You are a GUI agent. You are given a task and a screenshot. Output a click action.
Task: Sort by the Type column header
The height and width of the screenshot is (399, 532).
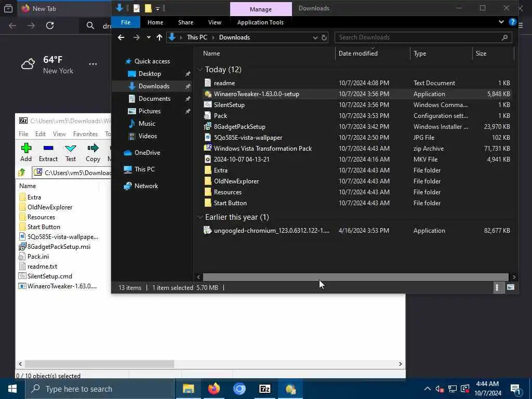pos(441,54)
